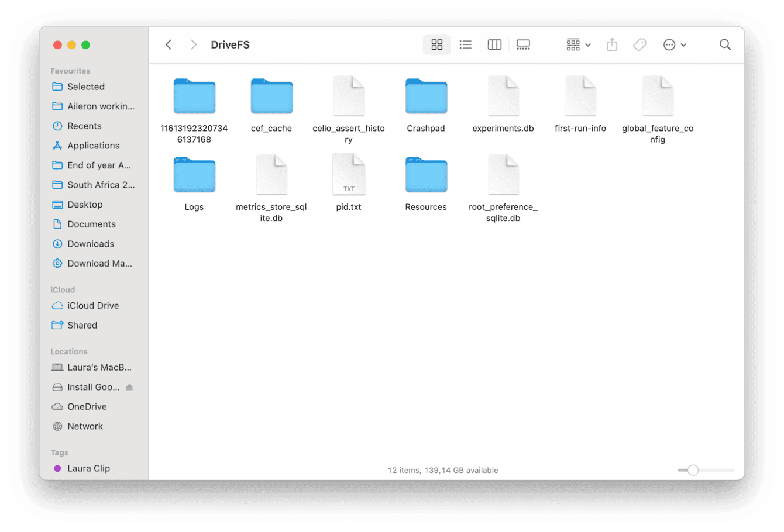Open the Share icon in the toolbar

(x=611, y=44)
